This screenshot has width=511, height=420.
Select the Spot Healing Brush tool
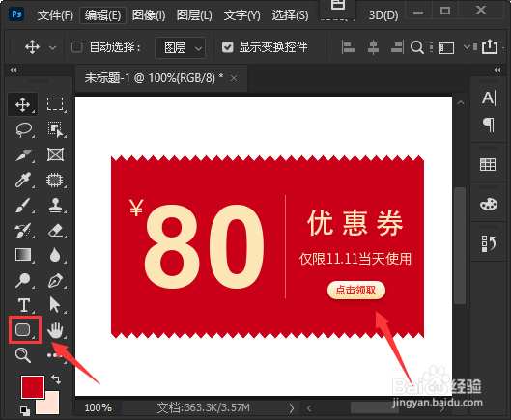tap(55, 180)
